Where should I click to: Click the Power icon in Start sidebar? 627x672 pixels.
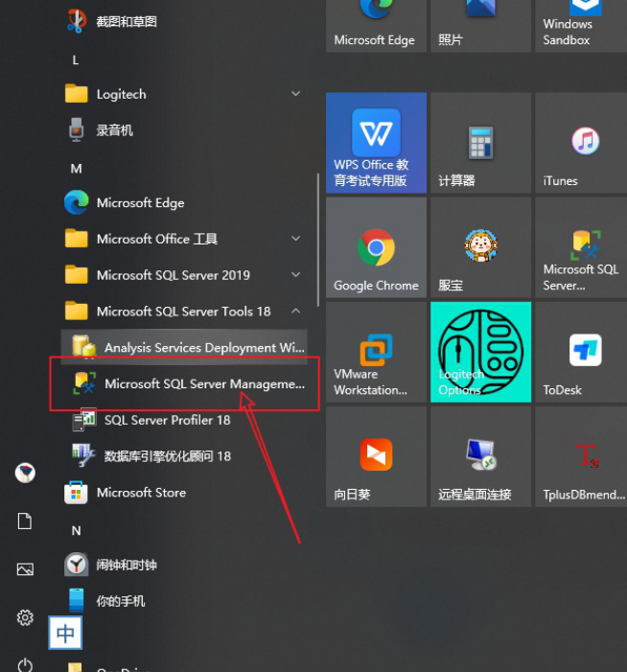[x=25, y=664]
